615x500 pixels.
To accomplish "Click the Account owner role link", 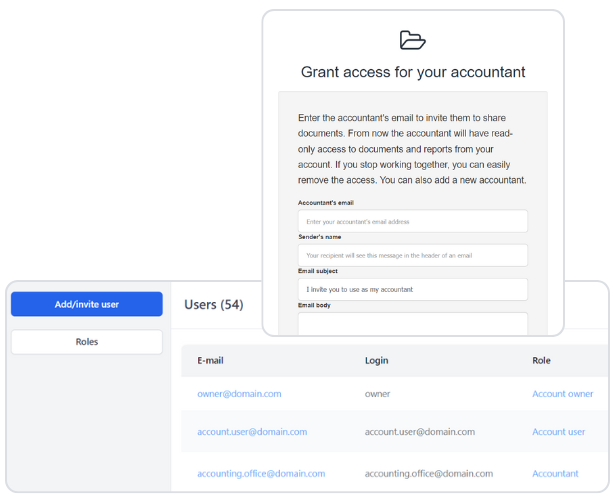I will coord(562,394).
